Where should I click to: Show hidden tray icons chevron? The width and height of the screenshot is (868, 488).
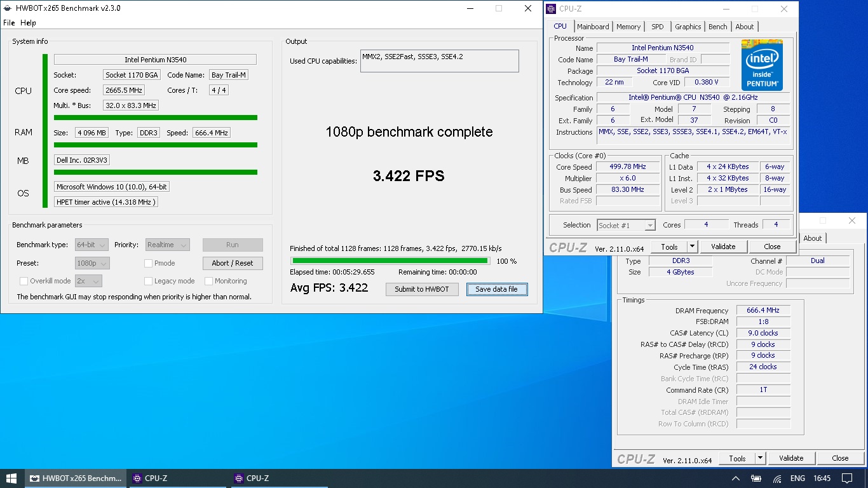click(736, 478)
